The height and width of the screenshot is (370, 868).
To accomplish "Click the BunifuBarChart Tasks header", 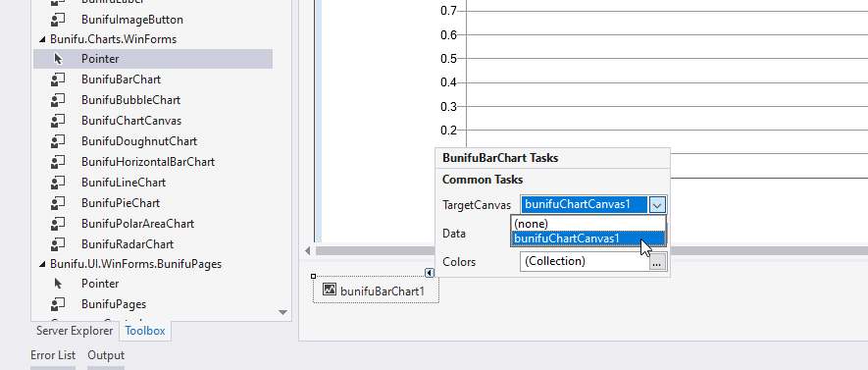I will [500, 158].
